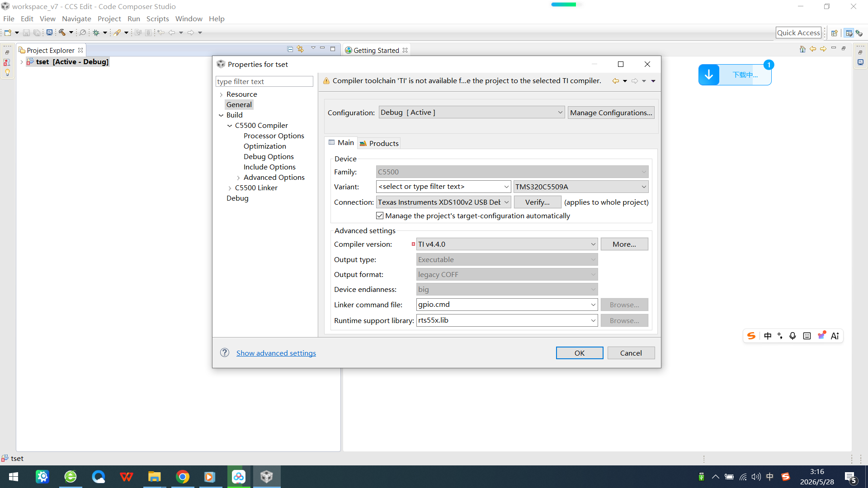Screen dimensions: 868x488
Task: Click the Verify connection button
Action: [x=538, y=202]
